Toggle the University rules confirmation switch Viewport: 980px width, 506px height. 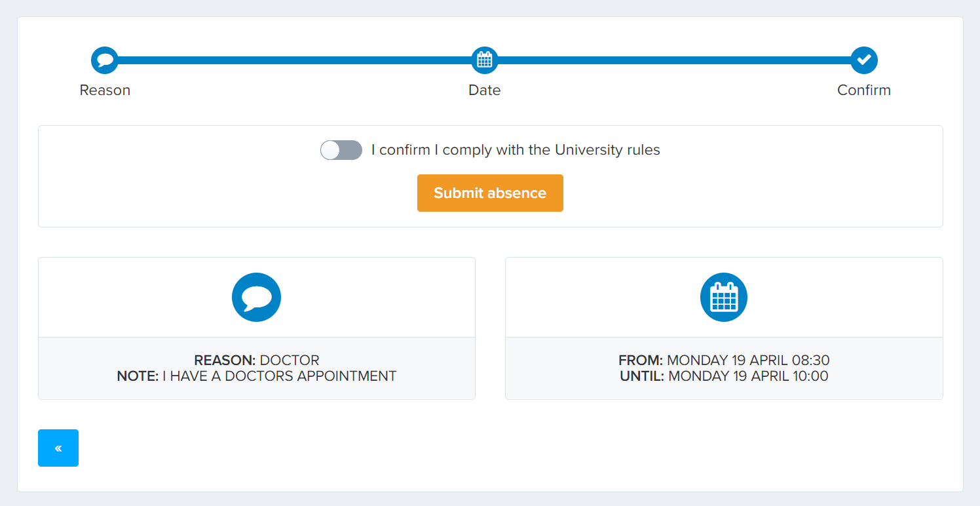pyautogui.click(x=341, y=150)
